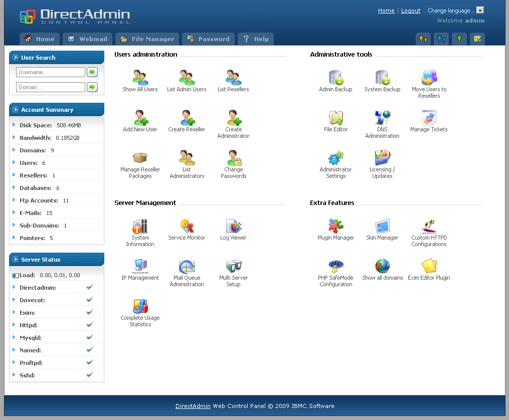The height and width of the screenshot is (420, 509).
Task: Open Show All Users icon
Action: pyautogui.click(x=140, y=78)
